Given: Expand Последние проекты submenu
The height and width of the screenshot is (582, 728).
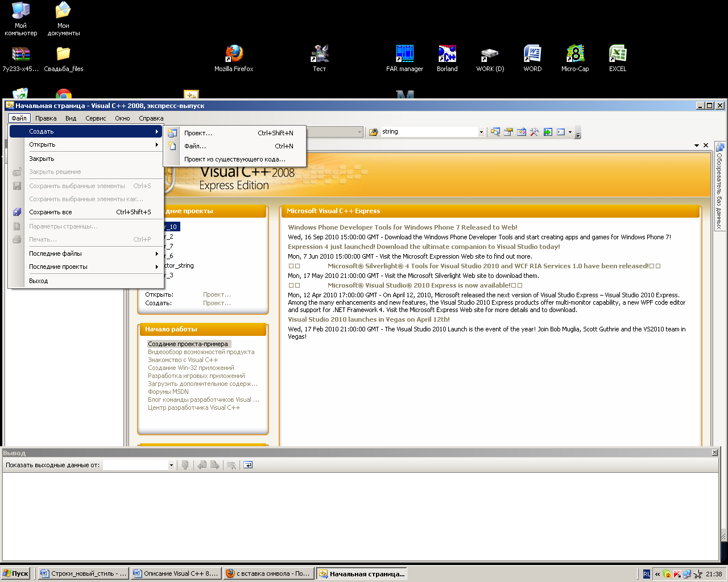Looking at the screenshot, I should 86,267.
